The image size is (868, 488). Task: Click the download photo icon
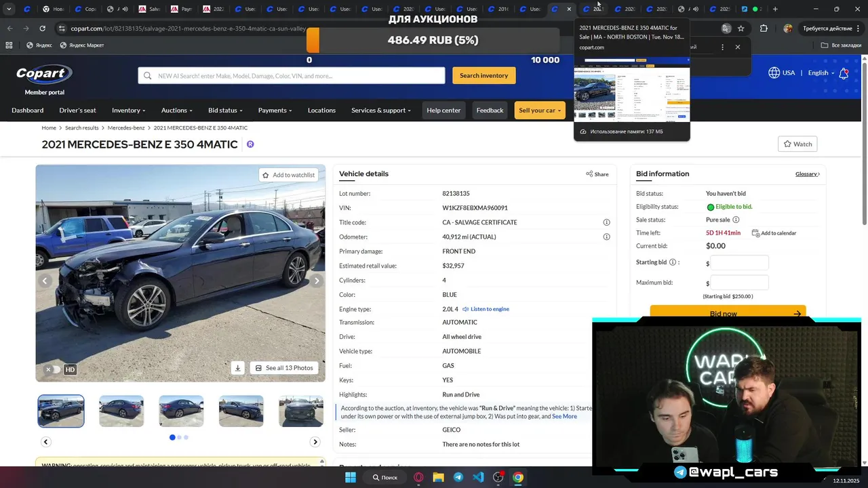click(x=237, y=368)
